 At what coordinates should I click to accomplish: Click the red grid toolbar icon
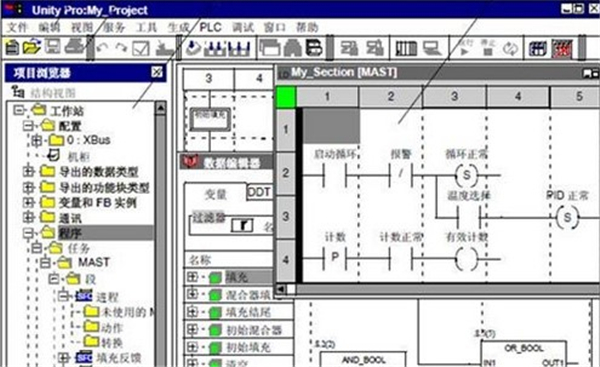[x=562, y=49]
